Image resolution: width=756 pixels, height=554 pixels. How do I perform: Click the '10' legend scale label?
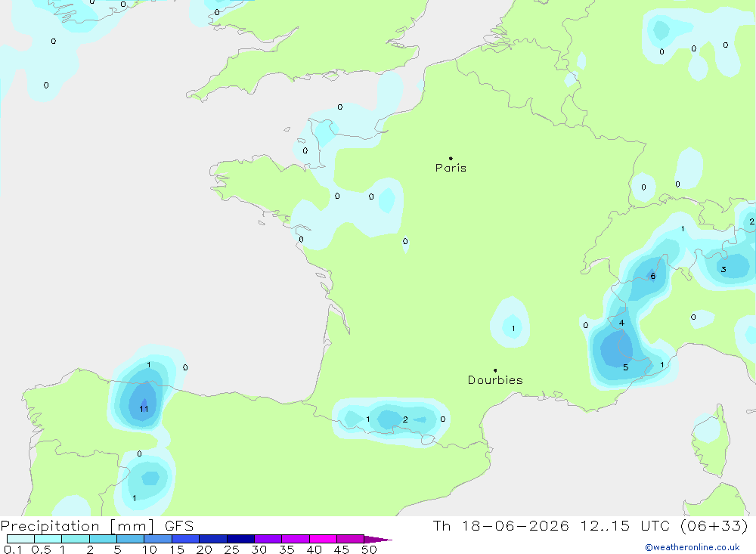pyautogui.click(x=150, y=549)
